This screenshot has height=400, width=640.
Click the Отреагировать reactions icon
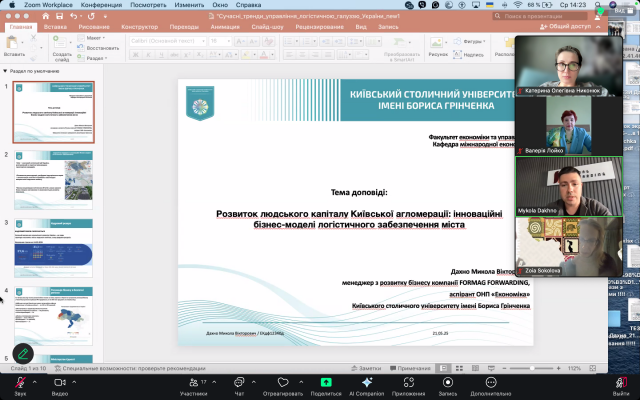tap(282, 383)
